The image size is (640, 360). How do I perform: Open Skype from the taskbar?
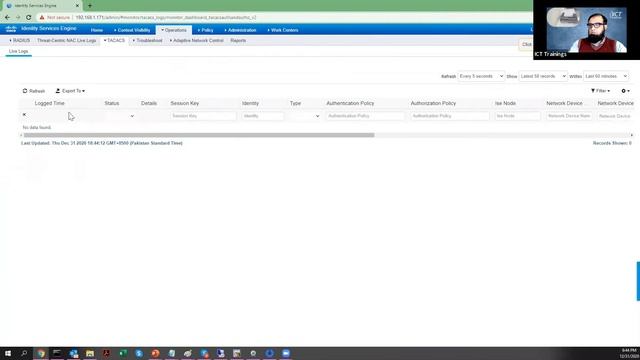[x=139, y=353]
